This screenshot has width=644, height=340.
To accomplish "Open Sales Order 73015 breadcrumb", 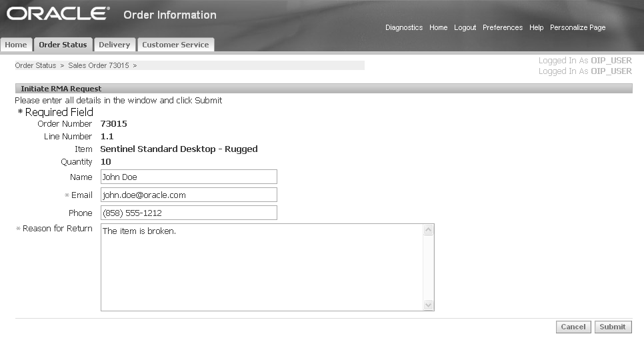I will coord(99,65).
